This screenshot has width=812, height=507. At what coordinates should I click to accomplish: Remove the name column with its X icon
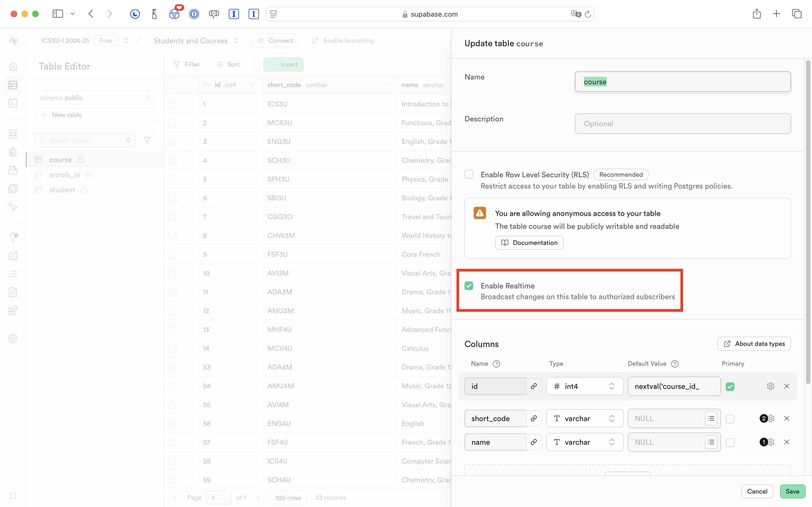tap(786, 442)
